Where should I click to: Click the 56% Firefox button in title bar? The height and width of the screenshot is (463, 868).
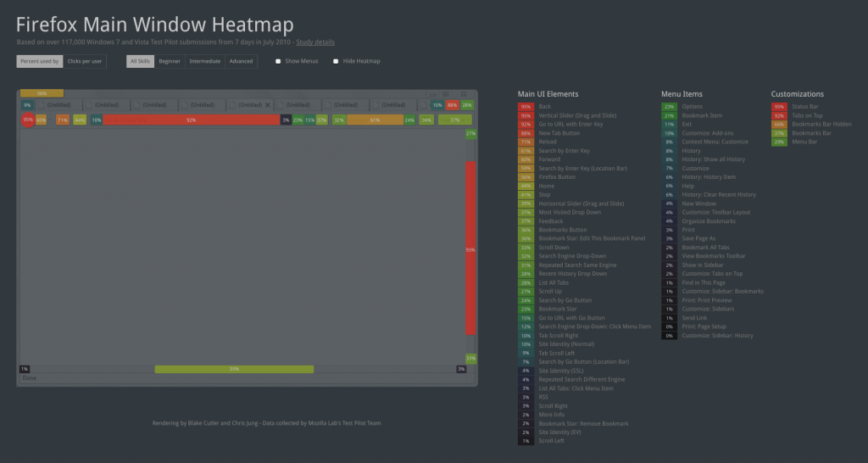42,93
